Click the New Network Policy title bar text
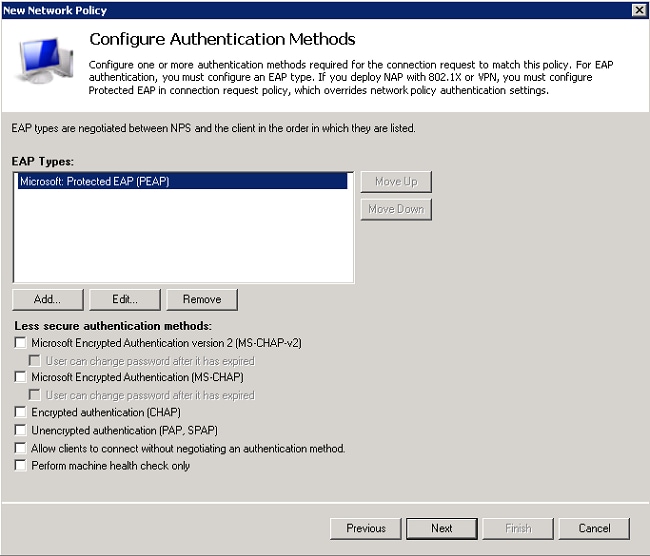Screen dimensions: 650x556 coord(55,10)
